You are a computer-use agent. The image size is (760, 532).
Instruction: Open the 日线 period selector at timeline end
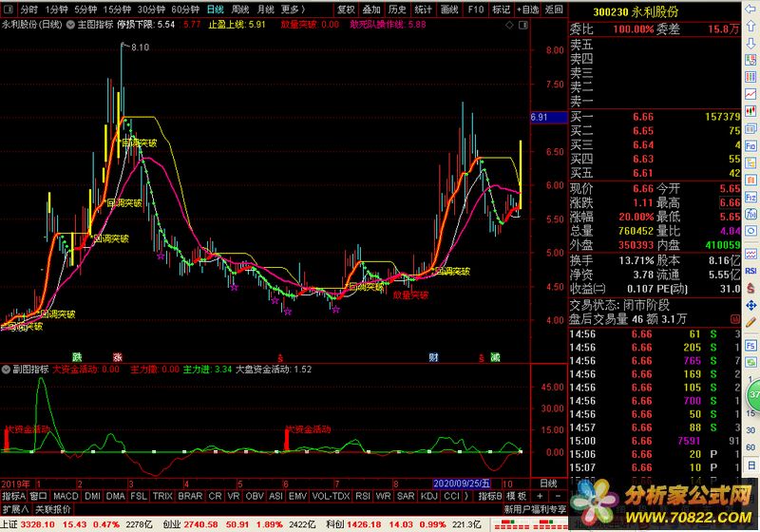coord(548,483)
